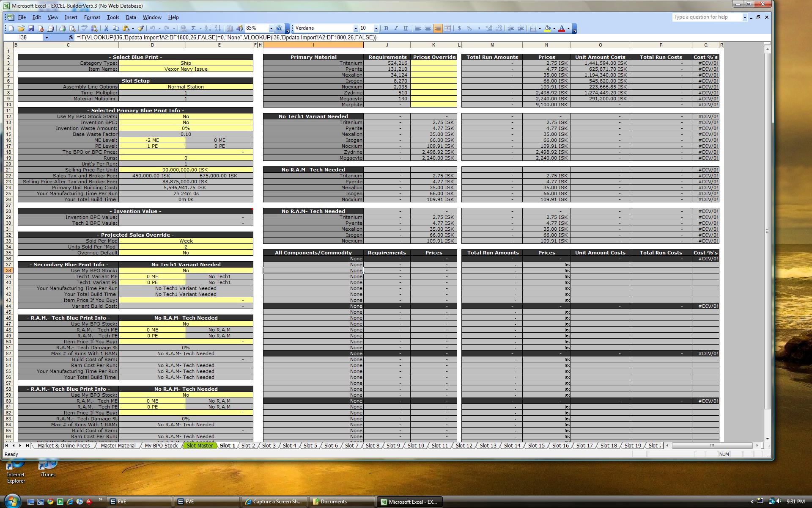Open the font size dropdown
This screenshot has height=508, width=812.
click(x=376, y=28)
